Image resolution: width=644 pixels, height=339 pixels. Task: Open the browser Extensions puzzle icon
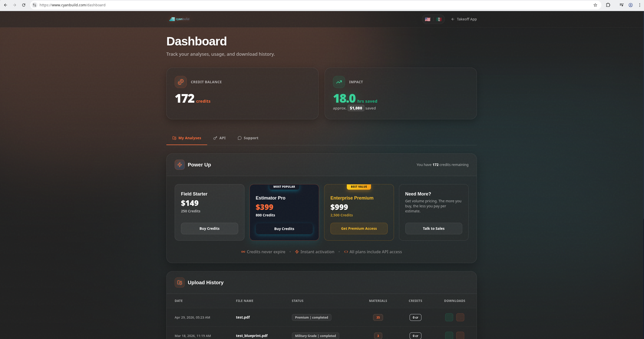[608, 5]
